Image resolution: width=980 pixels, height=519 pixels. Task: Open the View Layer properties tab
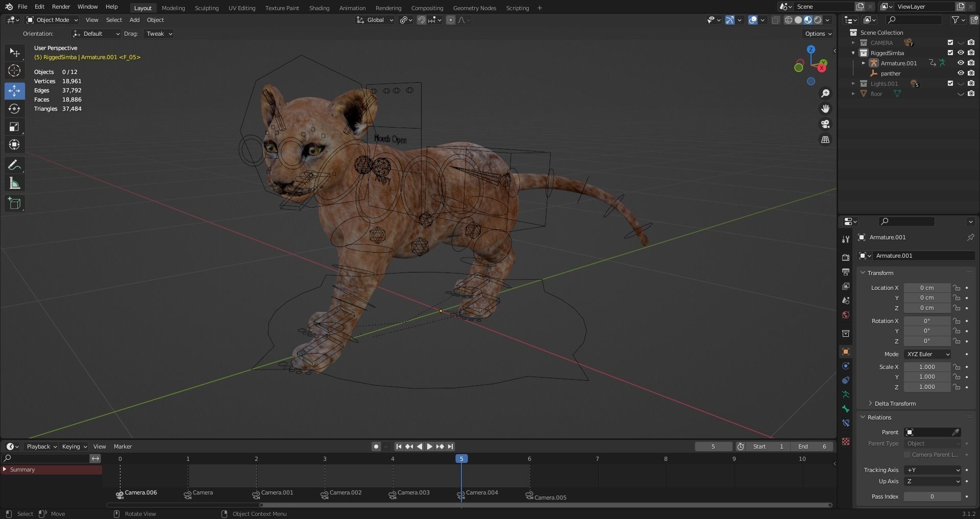[846, 286]
